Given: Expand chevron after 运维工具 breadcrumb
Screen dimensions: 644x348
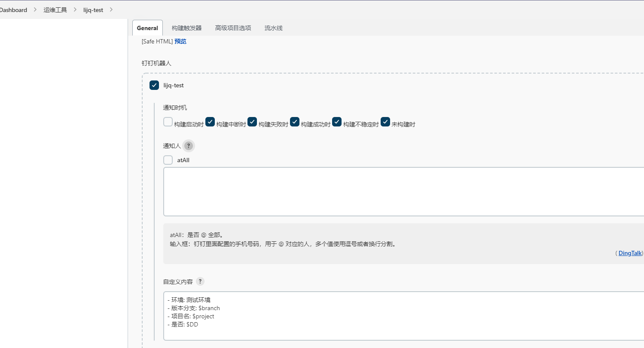Looking at the screenshot, I should (75, 10).
